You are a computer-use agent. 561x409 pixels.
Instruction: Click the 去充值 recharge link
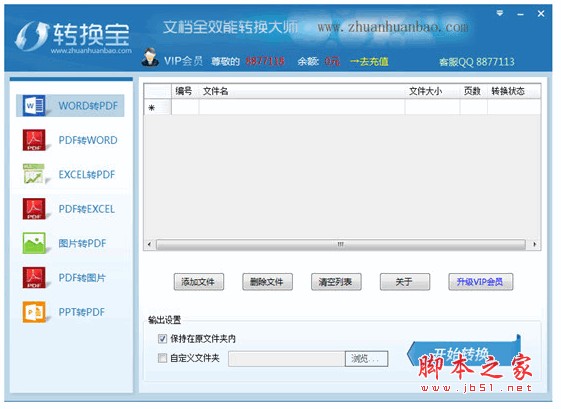click(369, 62)
